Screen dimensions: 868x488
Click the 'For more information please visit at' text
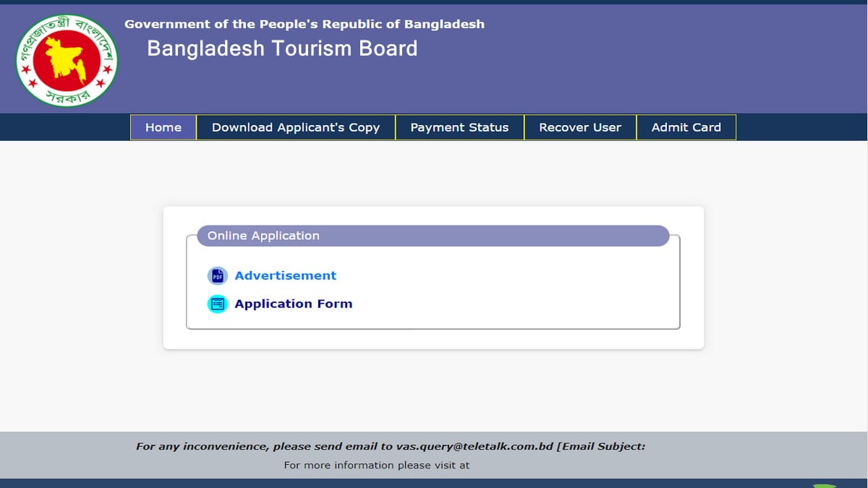tap(376, 465)
